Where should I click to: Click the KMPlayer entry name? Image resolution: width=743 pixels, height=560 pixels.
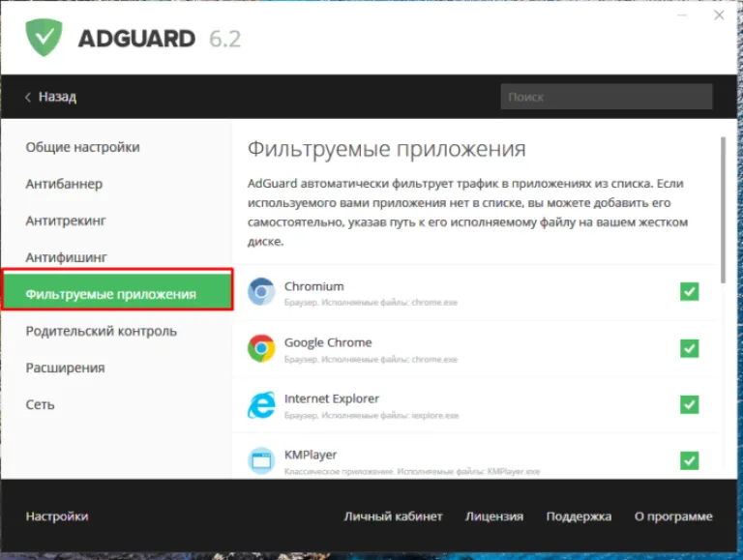point(311,456)
